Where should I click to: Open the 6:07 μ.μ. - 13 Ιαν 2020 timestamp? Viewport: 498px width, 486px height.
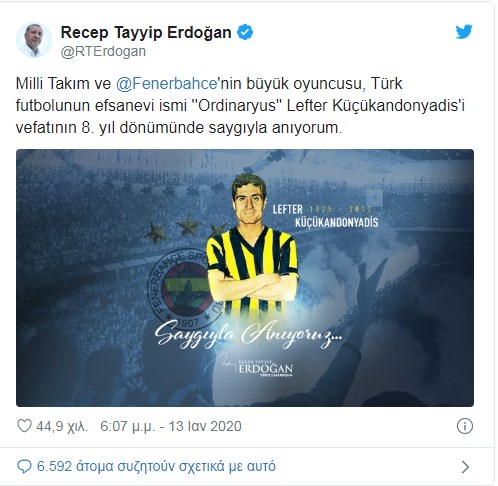[x=171, y=426]
